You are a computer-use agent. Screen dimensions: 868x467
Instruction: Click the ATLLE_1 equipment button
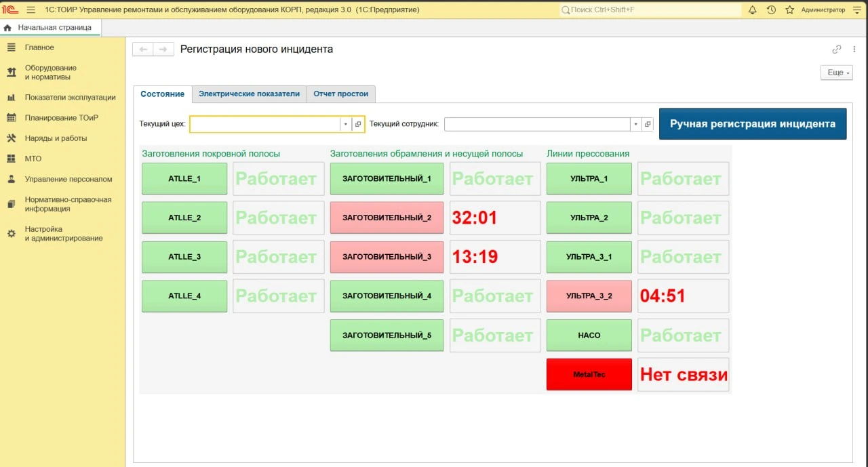184,179
